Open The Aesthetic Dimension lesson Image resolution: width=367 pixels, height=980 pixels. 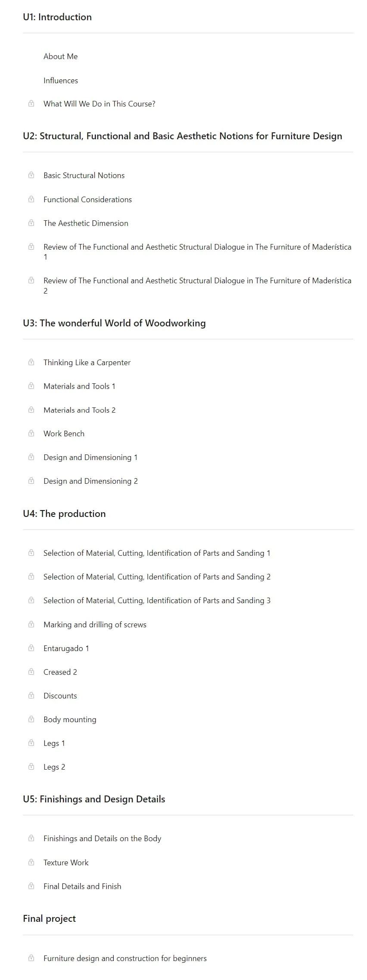click(x=86, y=223)
